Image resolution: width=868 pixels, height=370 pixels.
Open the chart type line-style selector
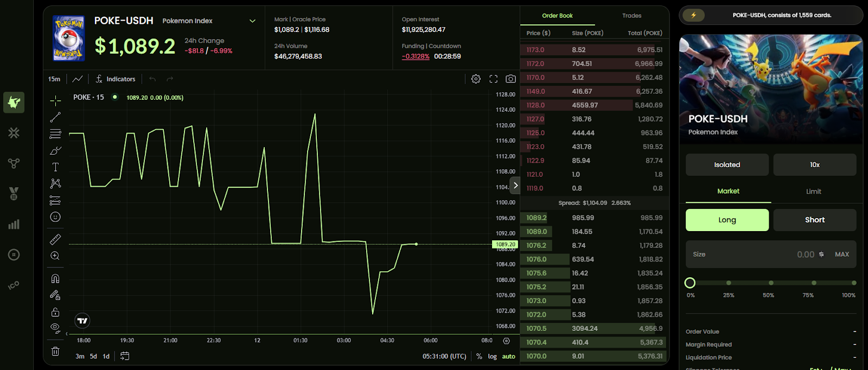(x=78, y=79)
